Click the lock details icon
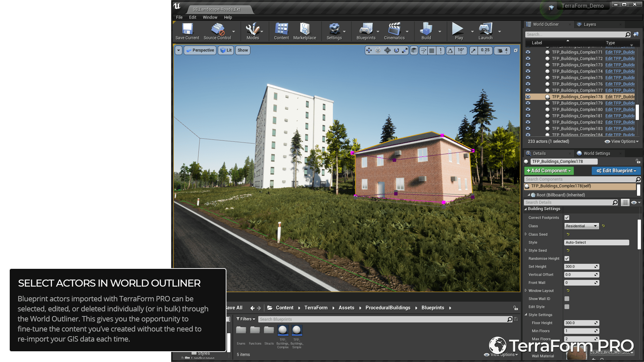Screen dimensions: 644x362 pyautogui.click(x=638, y=161)
